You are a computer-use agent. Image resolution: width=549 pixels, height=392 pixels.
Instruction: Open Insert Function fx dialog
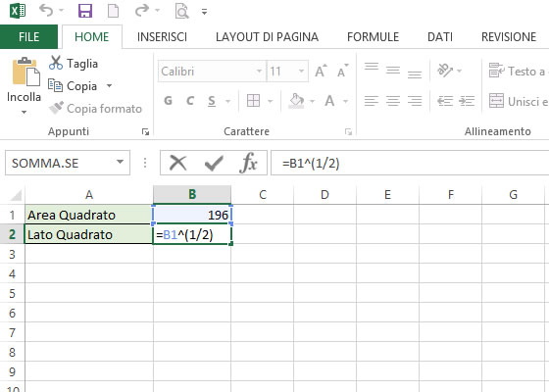(248, 163)
